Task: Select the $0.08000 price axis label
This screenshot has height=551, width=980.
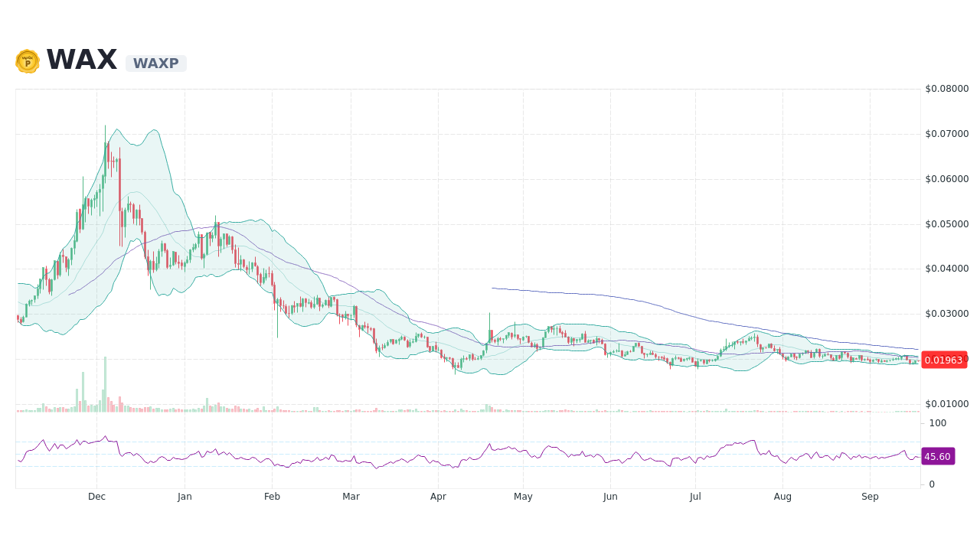Action: (x=947, y=89)
